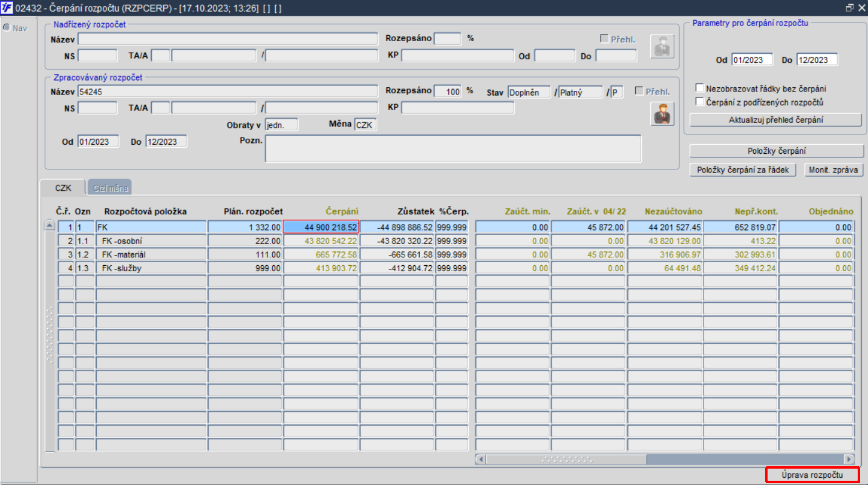Enable Čerpání z podřízených rozpočtů checkbox
Viewport: 868px width, 485px height.
click(x=700, y=102)
